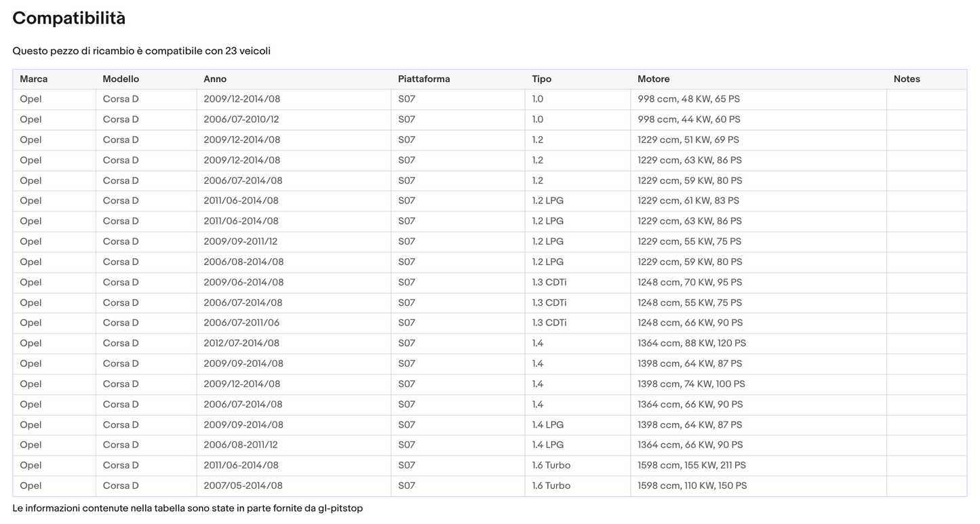The image size is (980, 524).
Task: Click 1.2 LPG in the 61 KW row
Action: [x=548, y=201]
